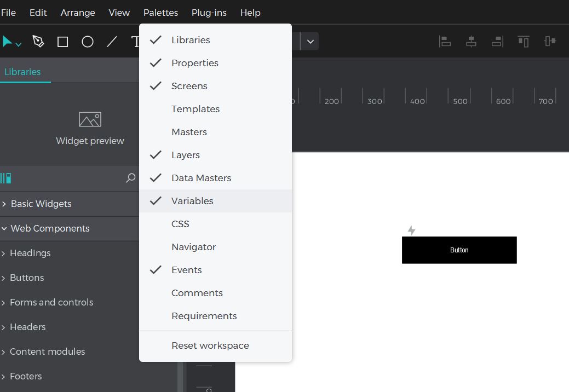Switch to the Libraries tab
The image size is (569, 392).
pyautogui.click(x=22, y=72)
